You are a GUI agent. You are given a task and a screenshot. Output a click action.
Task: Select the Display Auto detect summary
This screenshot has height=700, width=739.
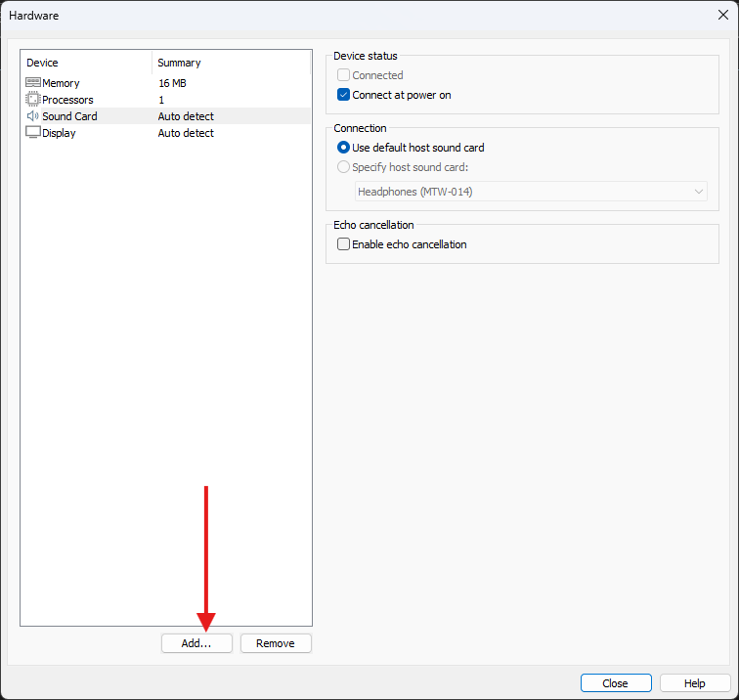tap(186, 133)
